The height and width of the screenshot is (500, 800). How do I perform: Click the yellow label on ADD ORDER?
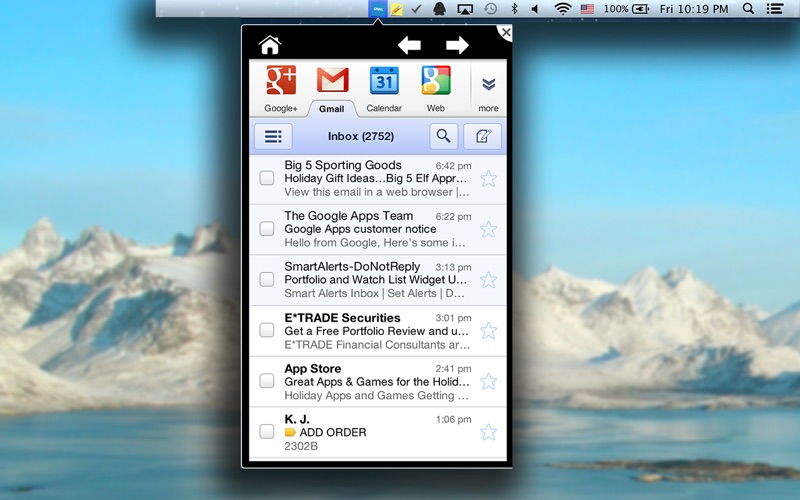click(x=290, y=432)
